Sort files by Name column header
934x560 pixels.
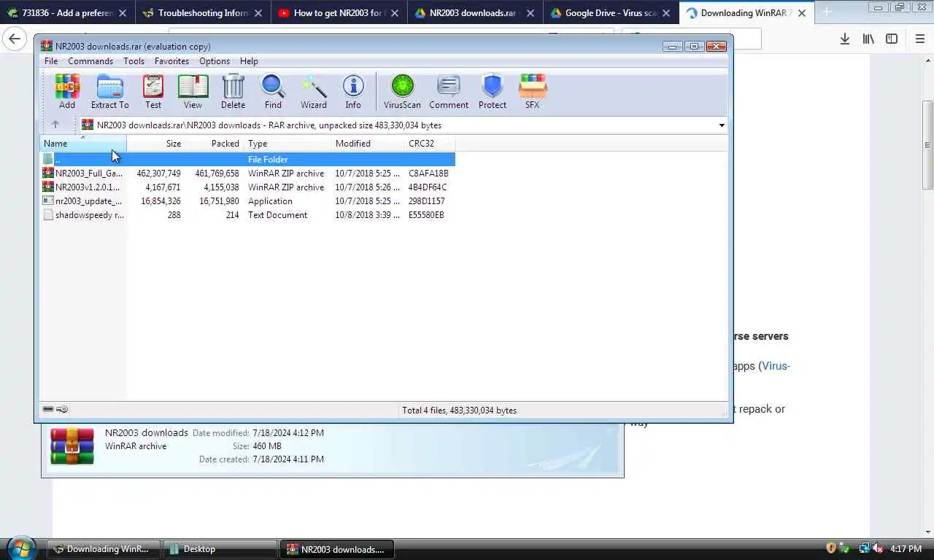click(83, 144)
